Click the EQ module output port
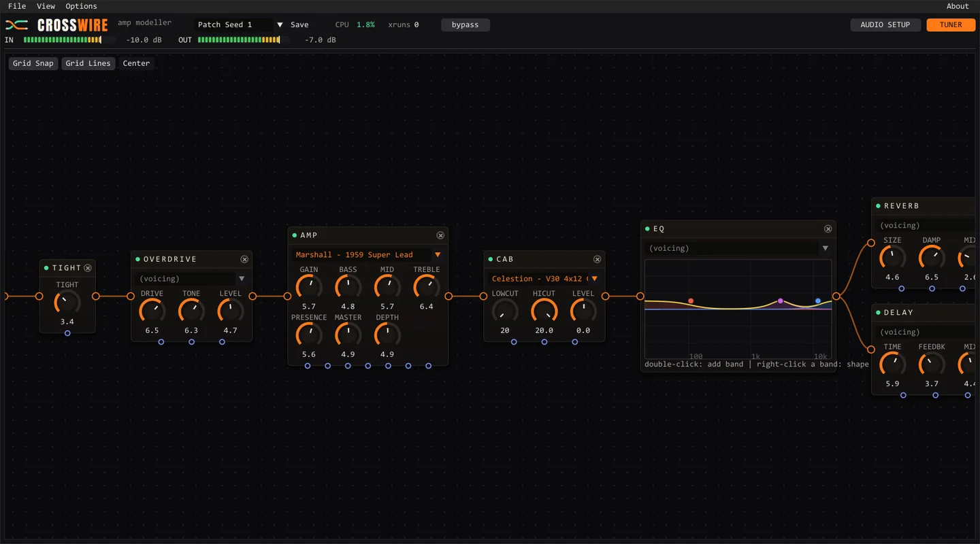980x544 pixels. point(836,296)
